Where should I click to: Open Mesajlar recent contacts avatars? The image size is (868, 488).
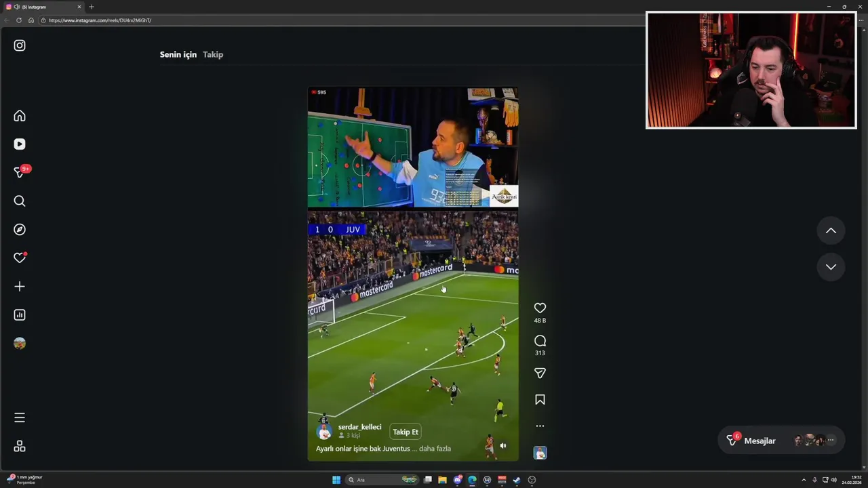pyautogui.click(x=814, y=441)
